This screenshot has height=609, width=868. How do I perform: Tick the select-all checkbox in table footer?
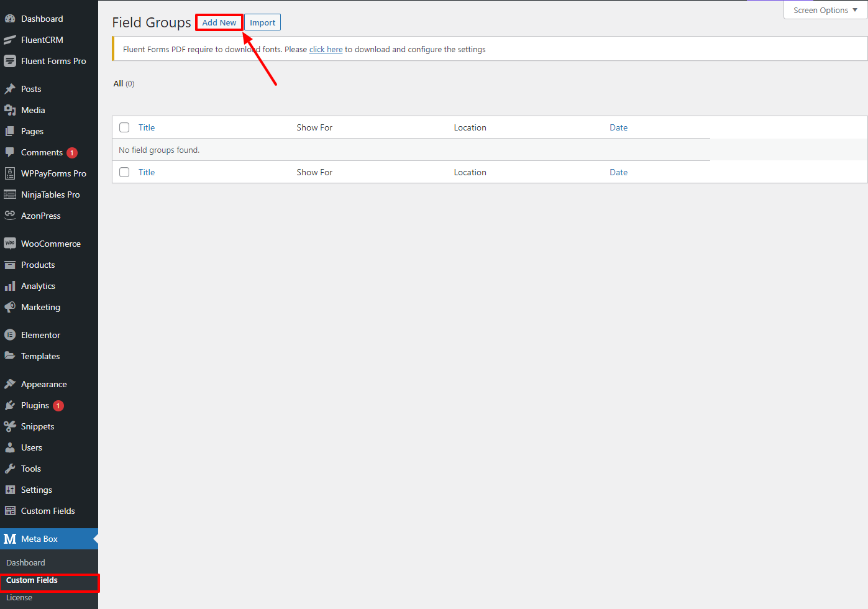(x=124, y=172)
